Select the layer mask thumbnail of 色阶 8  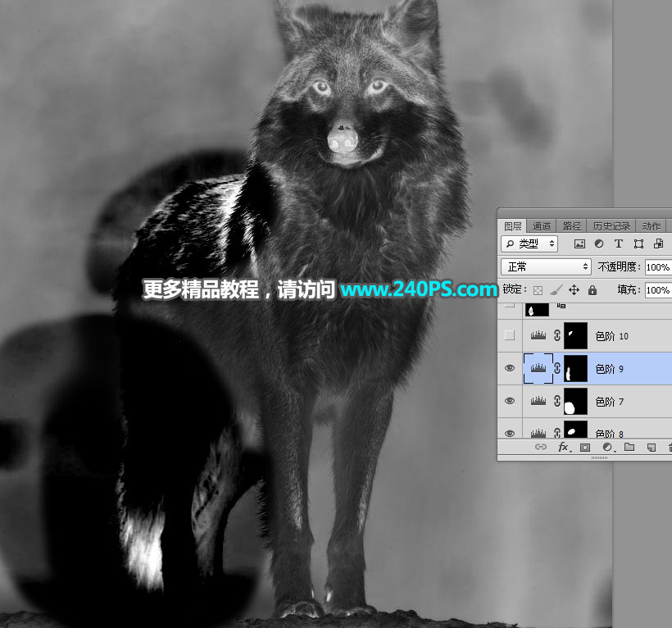point(575,429)
